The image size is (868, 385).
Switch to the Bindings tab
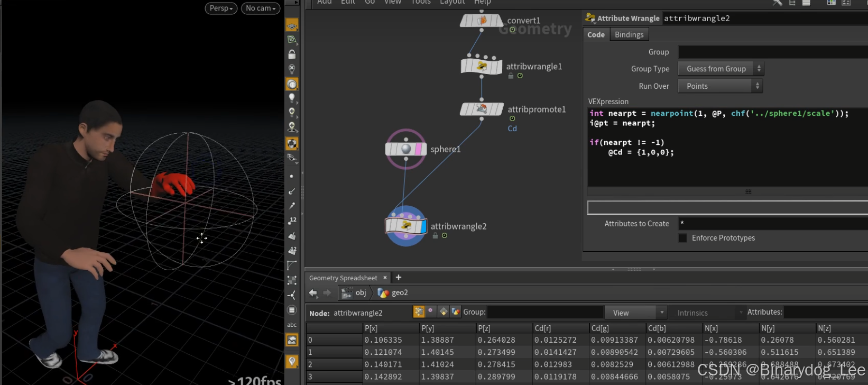click(x=629, y=34)
